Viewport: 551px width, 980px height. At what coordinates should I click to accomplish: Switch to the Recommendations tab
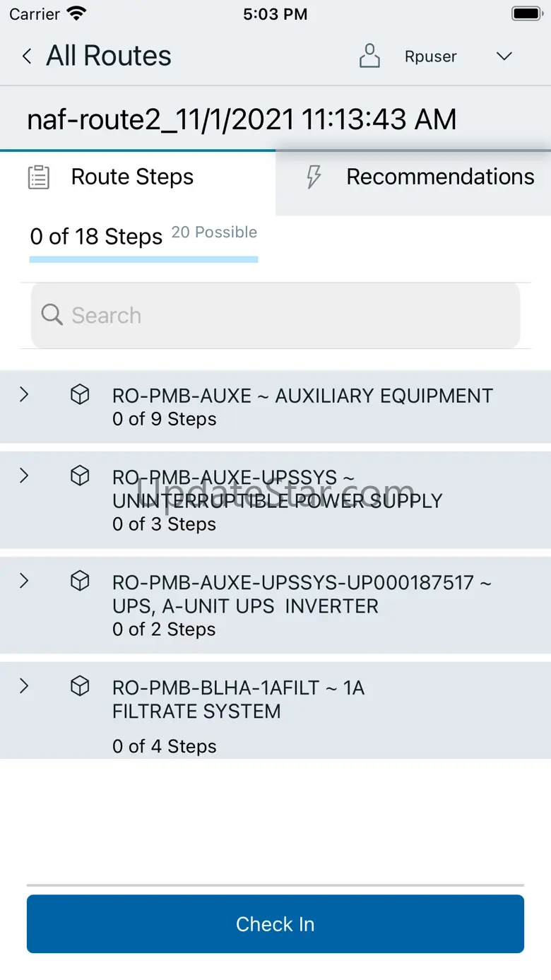click(x=439, y=177)
